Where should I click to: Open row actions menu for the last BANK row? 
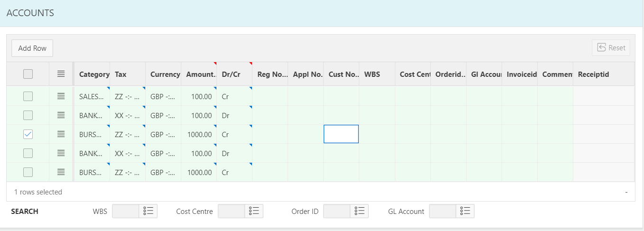(61, 153)
